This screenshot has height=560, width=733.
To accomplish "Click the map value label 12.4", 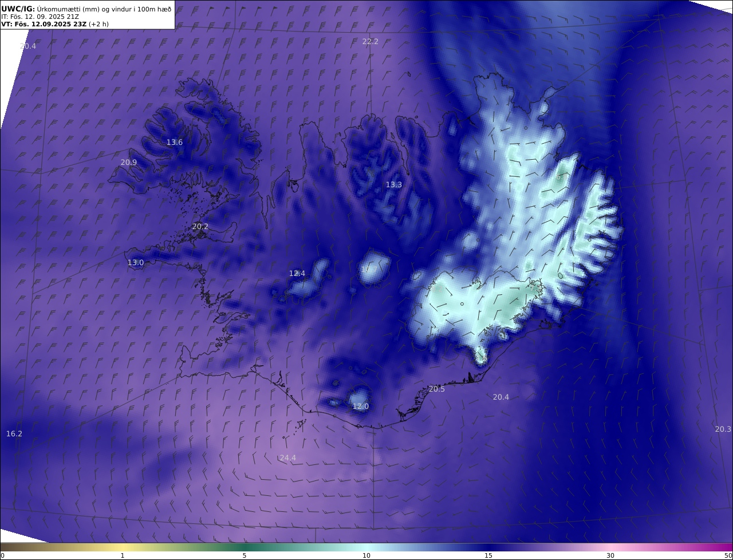I will click(297, 274).
